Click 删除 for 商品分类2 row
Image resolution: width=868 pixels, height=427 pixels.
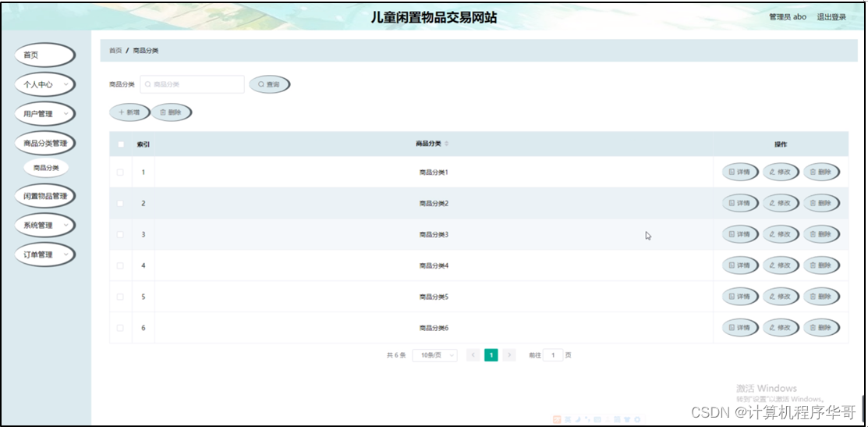coord(821,203)
